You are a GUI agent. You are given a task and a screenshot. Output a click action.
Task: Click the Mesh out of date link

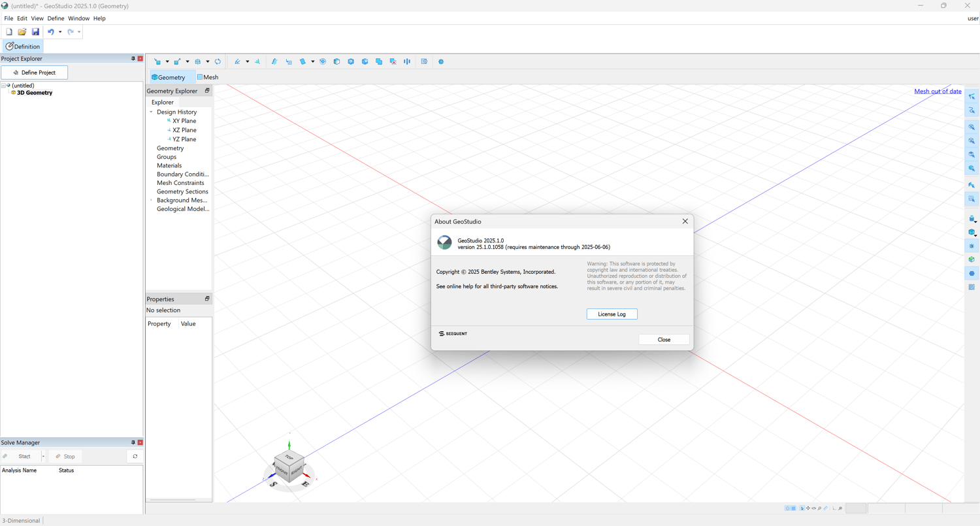pos(938,91)
